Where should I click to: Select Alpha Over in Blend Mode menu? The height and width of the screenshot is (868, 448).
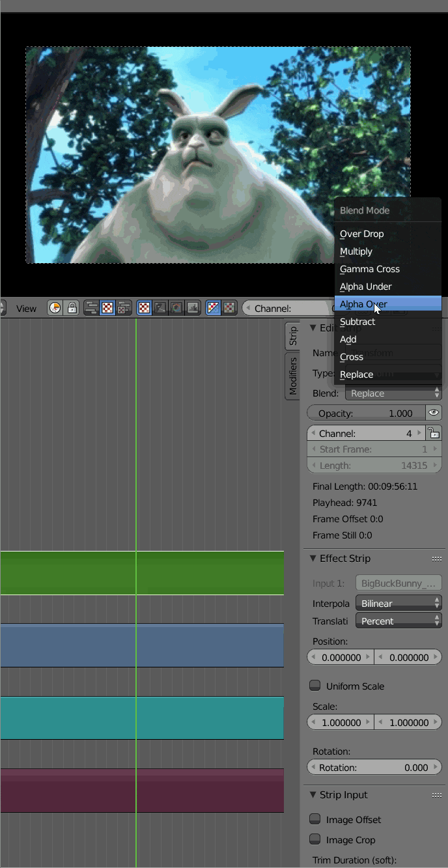(388, 304)
